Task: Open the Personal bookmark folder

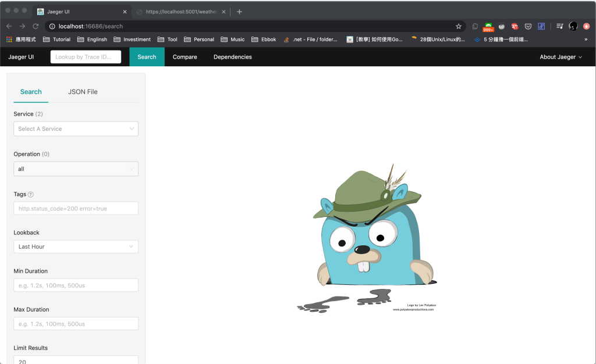Action: [x=199, y=40]
